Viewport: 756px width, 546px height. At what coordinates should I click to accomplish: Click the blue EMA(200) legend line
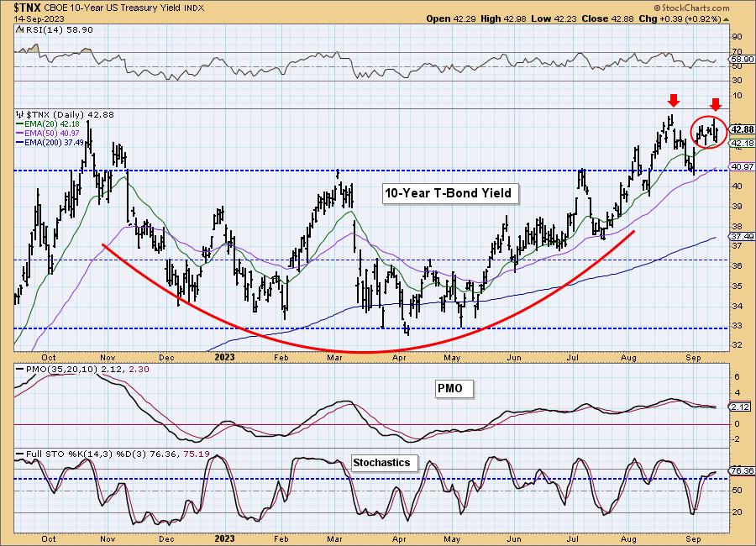20,142
